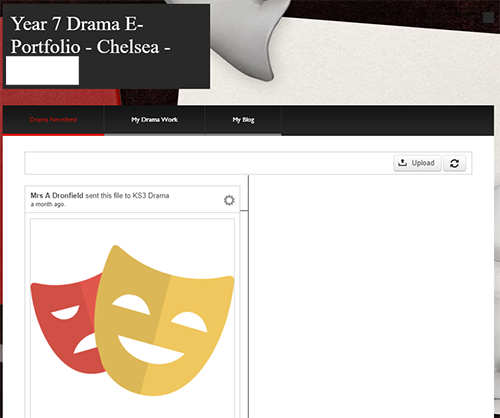Refresh the newsfeed with the circular arrows icon

click(x=454, y=163)
